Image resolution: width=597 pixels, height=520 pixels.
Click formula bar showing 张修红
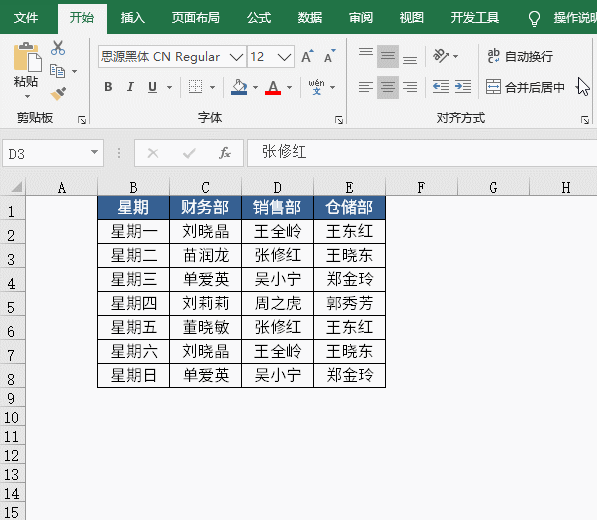point(422,153)
